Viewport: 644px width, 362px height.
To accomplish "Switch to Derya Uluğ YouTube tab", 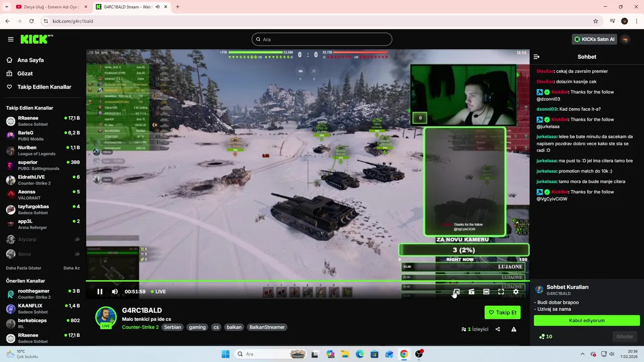I will (51, 7).
